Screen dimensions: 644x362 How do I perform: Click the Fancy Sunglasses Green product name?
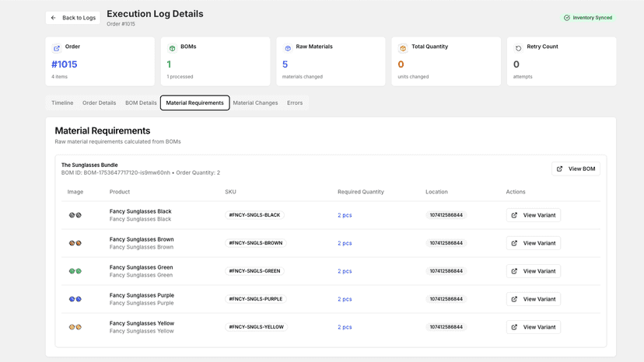pyautogui.click(x=141, y=267)
